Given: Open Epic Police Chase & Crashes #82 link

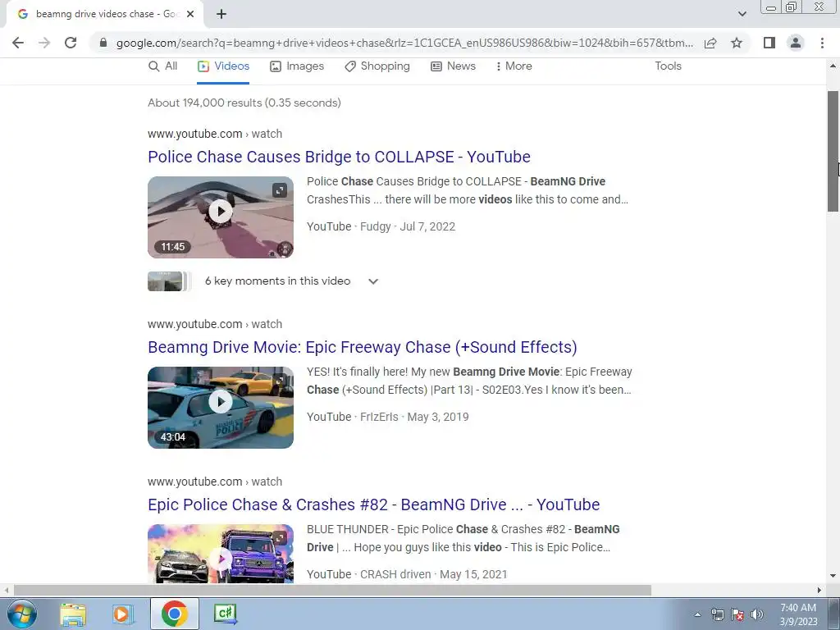Looking at the screenshot, I should (x=374, y=504).
